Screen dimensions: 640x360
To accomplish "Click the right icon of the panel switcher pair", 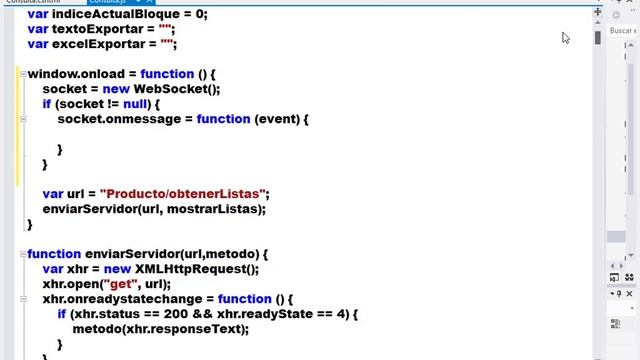I will pos(629,278).
